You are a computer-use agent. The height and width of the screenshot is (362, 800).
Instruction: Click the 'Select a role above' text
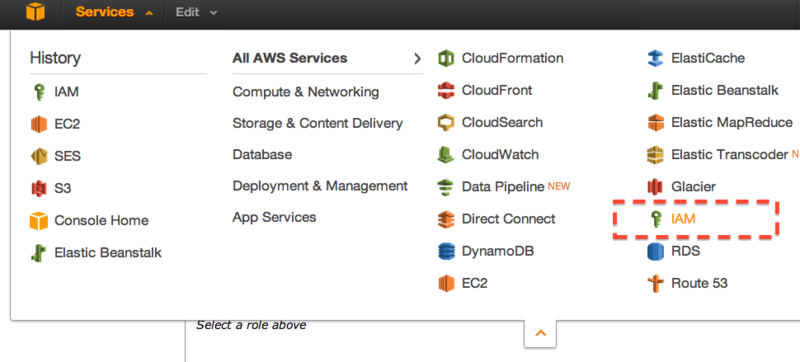(251, 325)
